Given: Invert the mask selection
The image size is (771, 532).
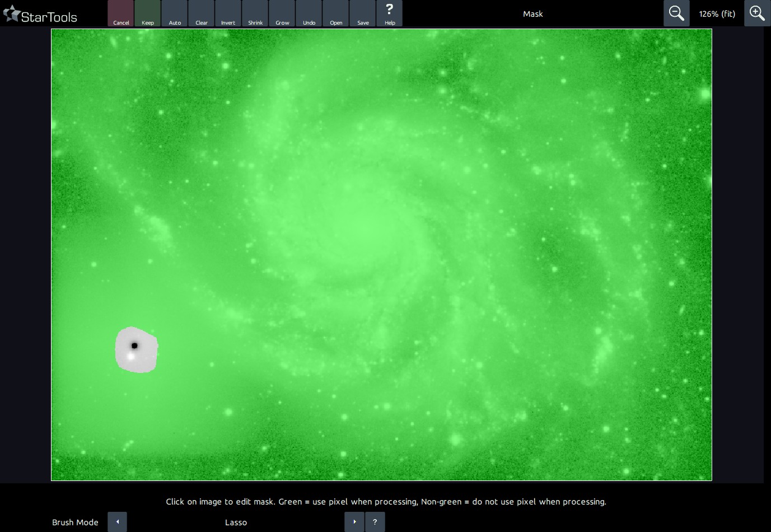Looking at the screenshot, I should (x=228, y=13).
